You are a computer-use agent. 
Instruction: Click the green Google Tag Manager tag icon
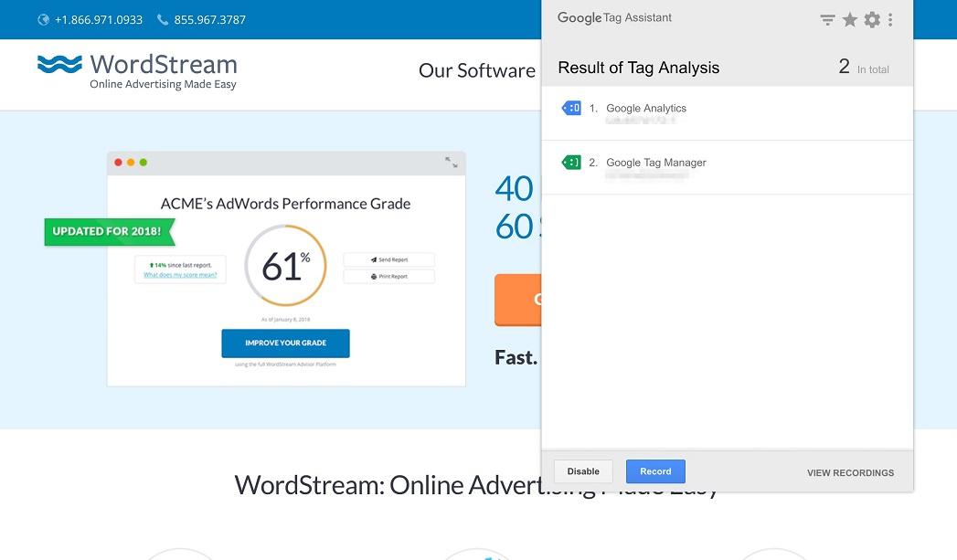[x=571, y=163]
